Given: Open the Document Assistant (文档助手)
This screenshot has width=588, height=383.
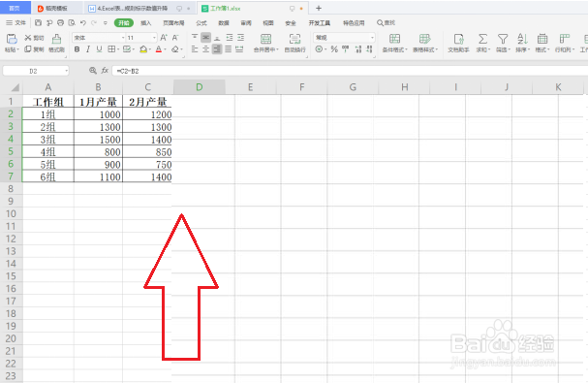Looking at the screenshot, I should 458,43.
